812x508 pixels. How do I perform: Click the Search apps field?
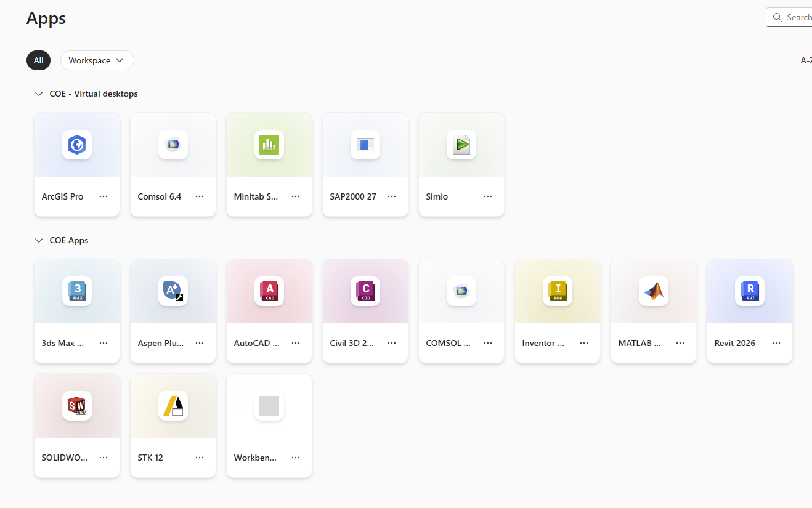click(789, 17)
